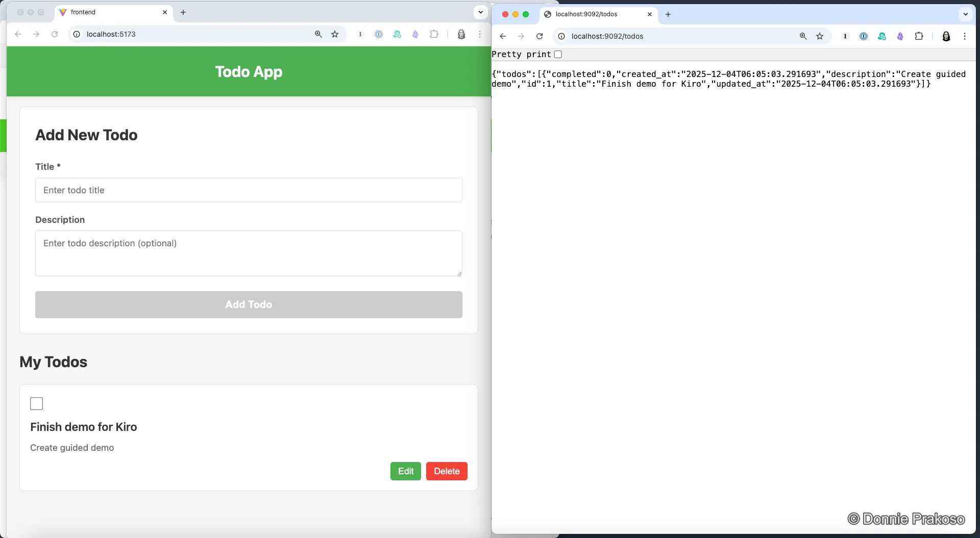Check the Finish demo for Kiro todo checkbox
The image size is (980, 538).
pos(36,403)
